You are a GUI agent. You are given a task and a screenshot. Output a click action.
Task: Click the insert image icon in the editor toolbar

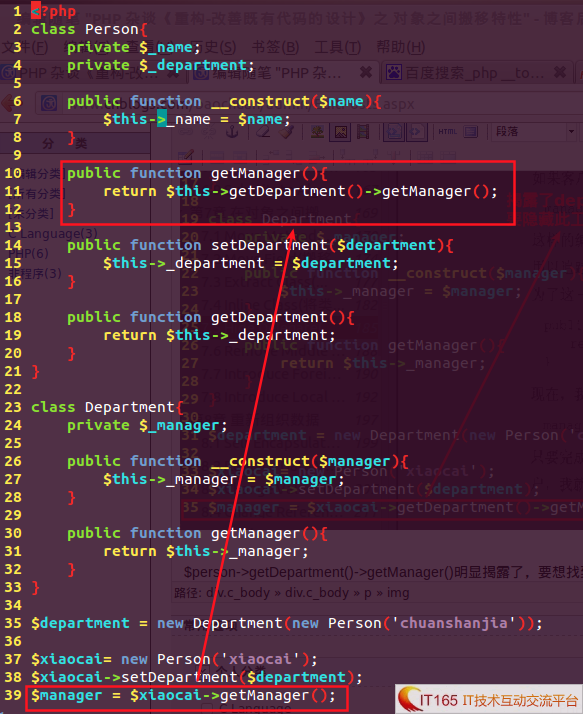tap(340, 132)
